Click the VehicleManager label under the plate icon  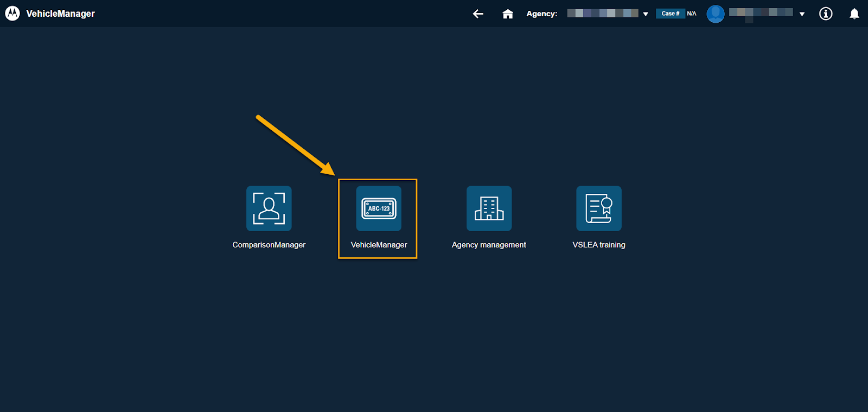(379, 245)
